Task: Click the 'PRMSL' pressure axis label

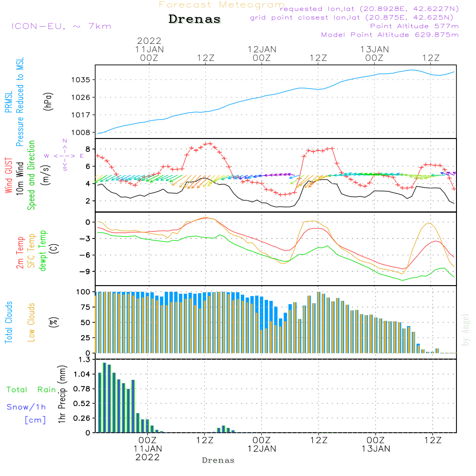Action: [9, 102]
